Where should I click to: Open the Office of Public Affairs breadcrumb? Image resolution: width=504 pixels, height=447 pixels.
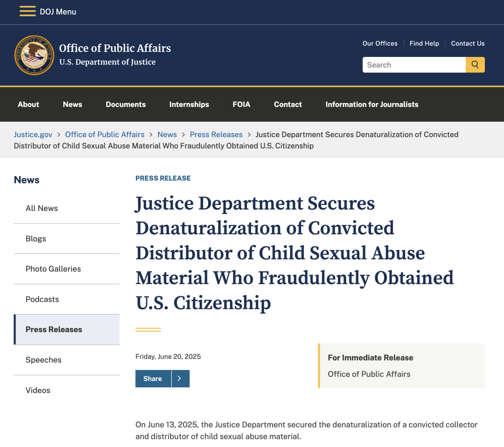pyautogui.click(x=105, y=134)
